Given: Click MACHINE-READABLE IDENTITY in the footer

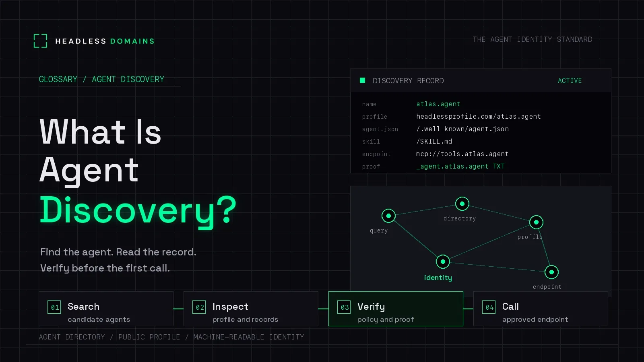Looking at the screenshot, I should point(249,337).
